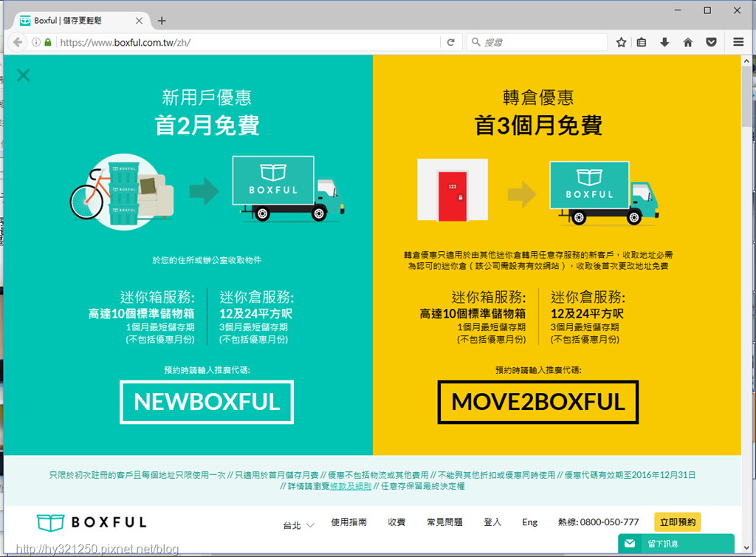Viewport: 756px width, 557px height.
Task: Open 常見問題 FAQ menu item
Action: click(x=444, y=522)
